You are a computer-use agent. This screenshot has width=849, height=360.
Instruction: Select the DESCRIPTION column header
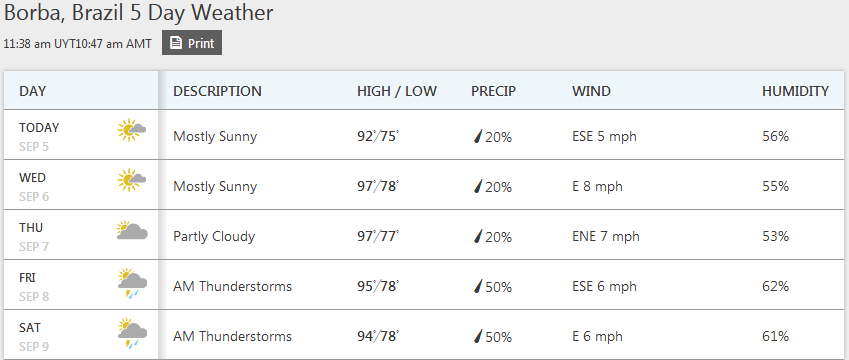217,91
